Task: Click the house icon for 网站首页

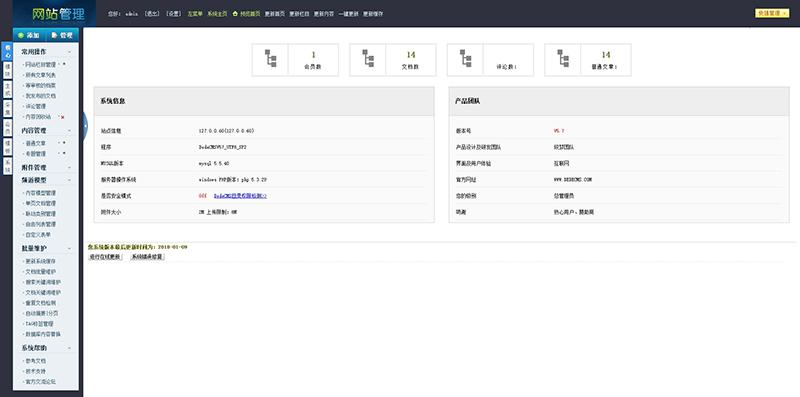Action: click(235, 14)
